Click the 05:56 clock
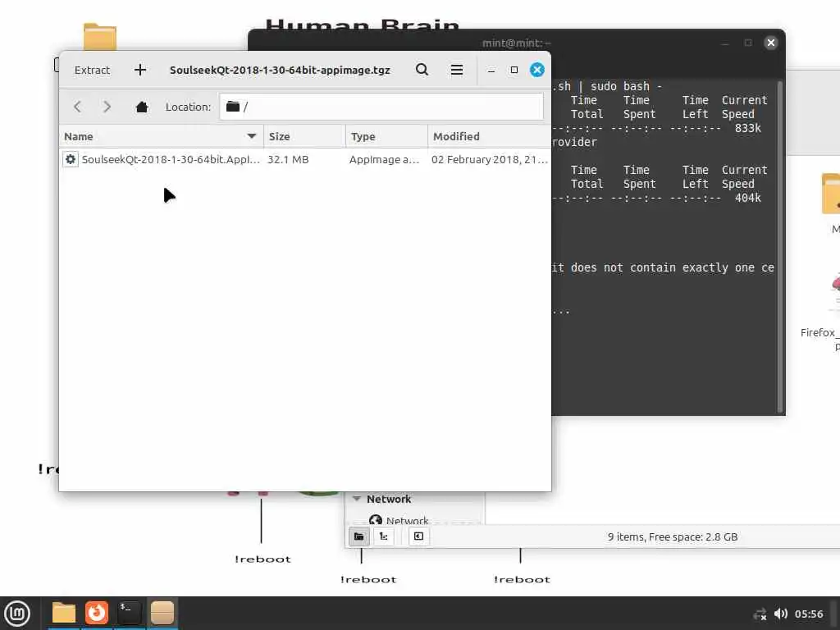 click(809, 614)
